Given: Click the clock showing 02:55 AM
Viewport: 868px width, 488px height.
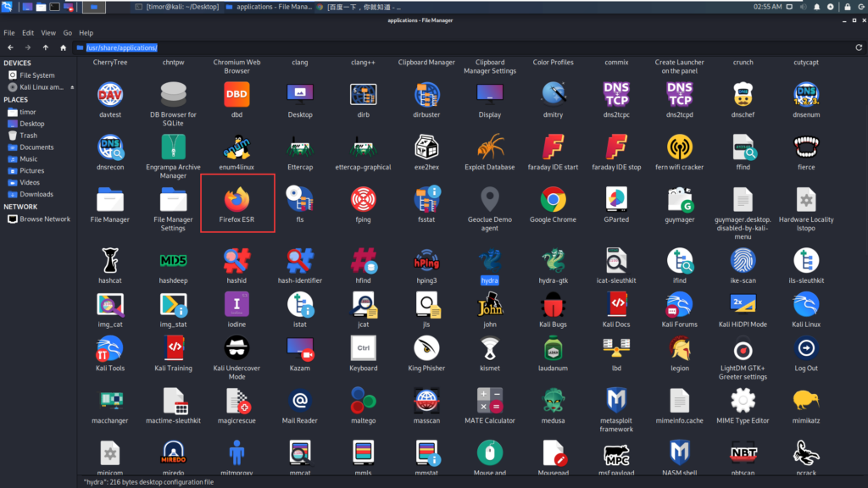Looking at the screenshot, I should pyautogui.click(x=767, y=7).
